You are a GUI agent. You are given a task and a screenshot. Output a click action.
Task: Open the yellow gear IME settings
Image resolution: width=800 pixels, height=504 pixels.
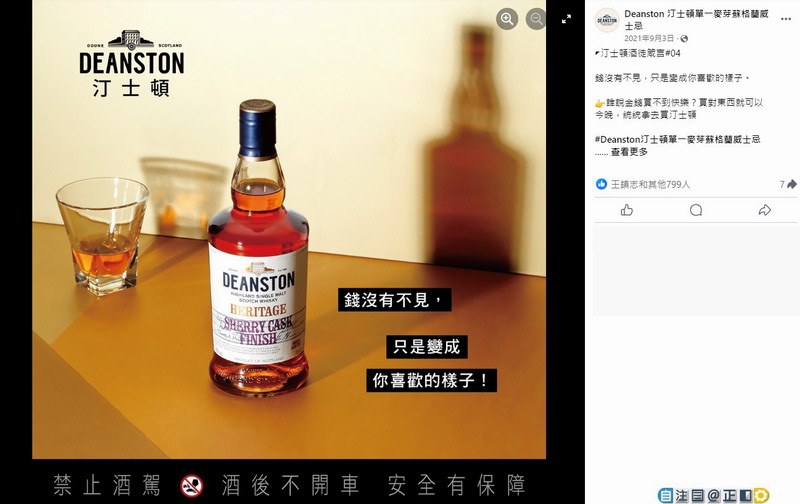click(761, 495)
